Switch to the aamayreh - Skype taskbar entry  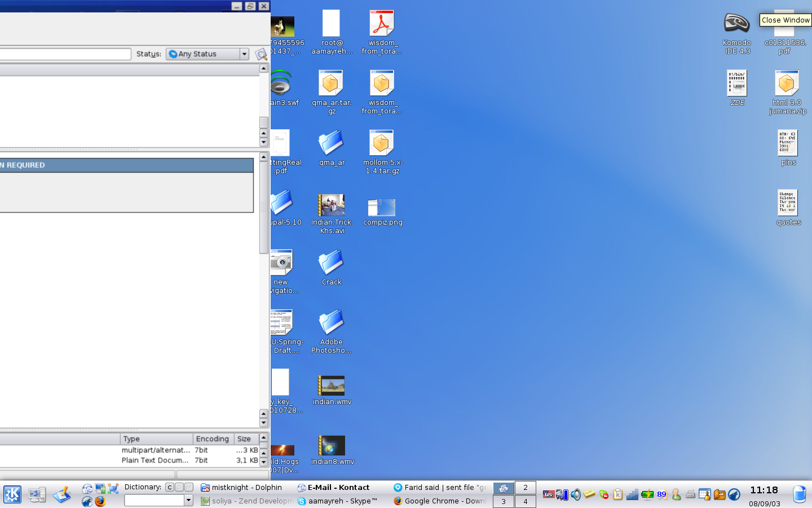[x=337, y=501]
